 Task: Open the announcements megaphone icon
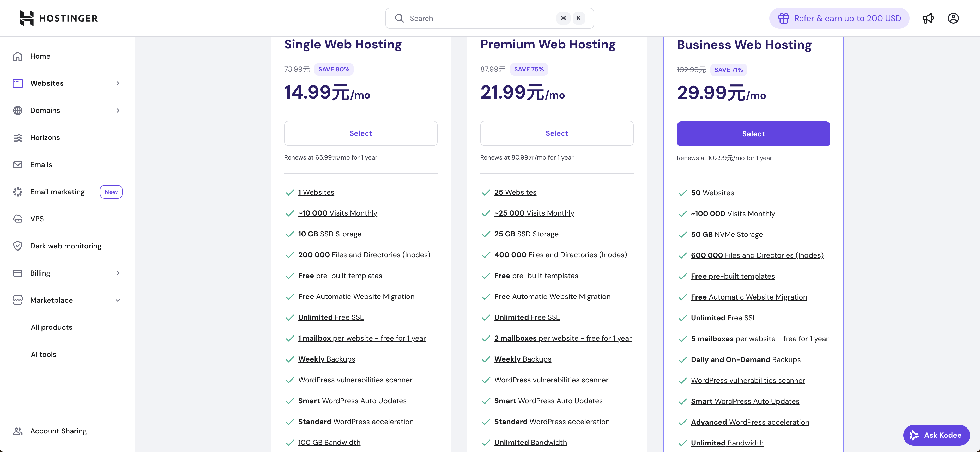pyautogui.click(x=928, y=18)
